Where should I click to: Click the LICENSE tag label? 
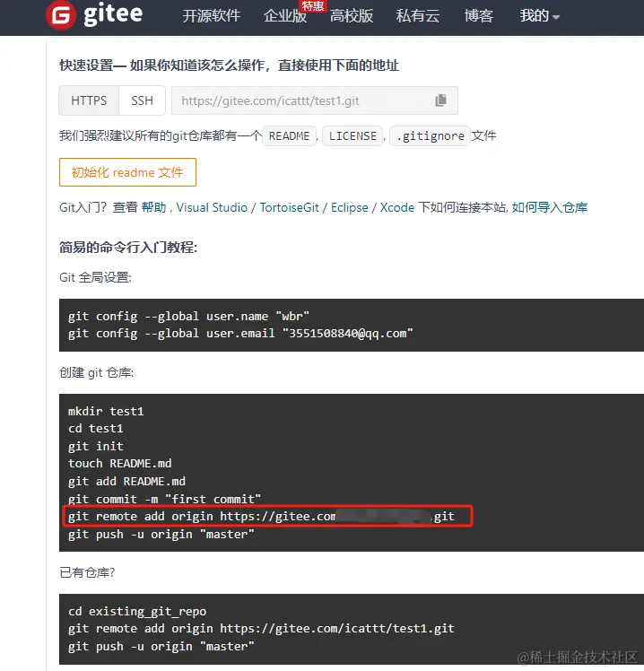click(x=352, y=136)
